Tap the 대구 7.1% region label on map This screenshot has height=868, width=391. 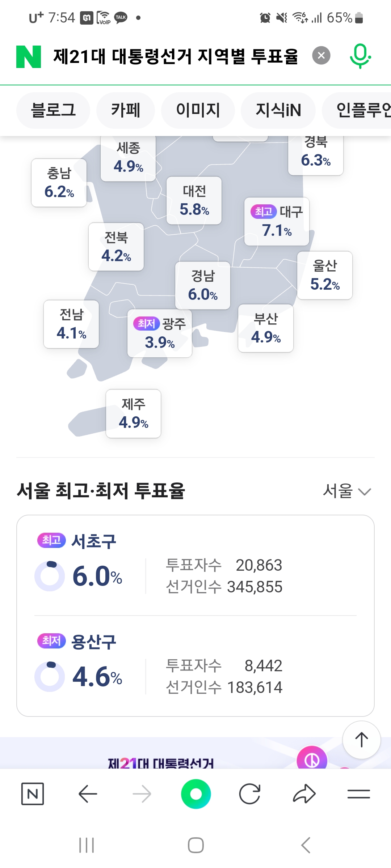click(277, 222)
